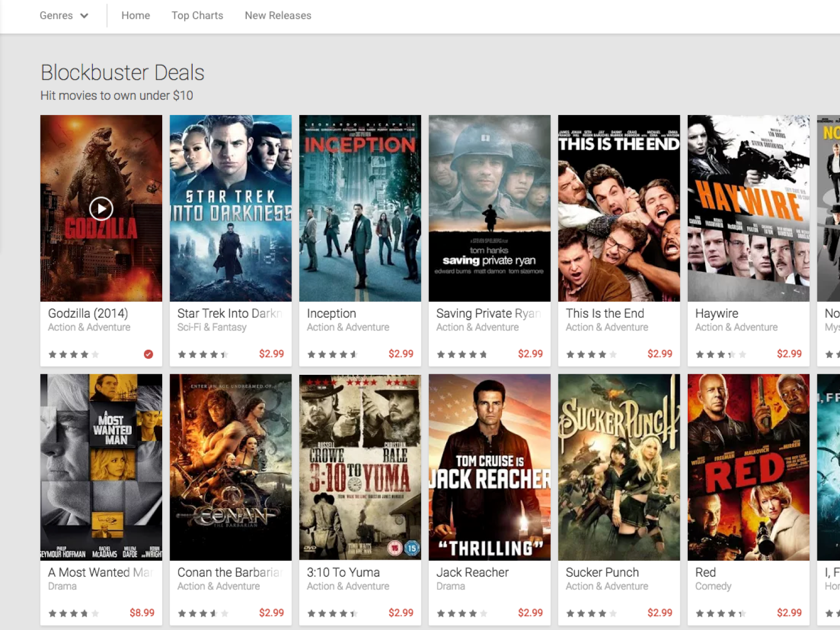Click the 3:10 To Yuma title
Screen dimensions: 840x630
343,572
